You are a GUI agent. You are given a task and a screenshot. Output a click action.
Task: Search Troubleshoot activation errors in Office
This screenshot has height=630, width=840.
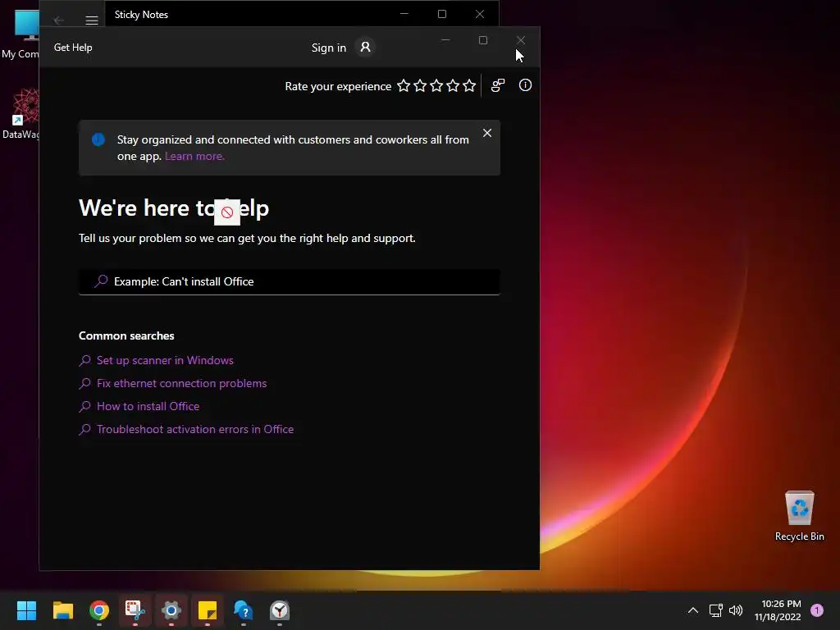tap(195, 430)
